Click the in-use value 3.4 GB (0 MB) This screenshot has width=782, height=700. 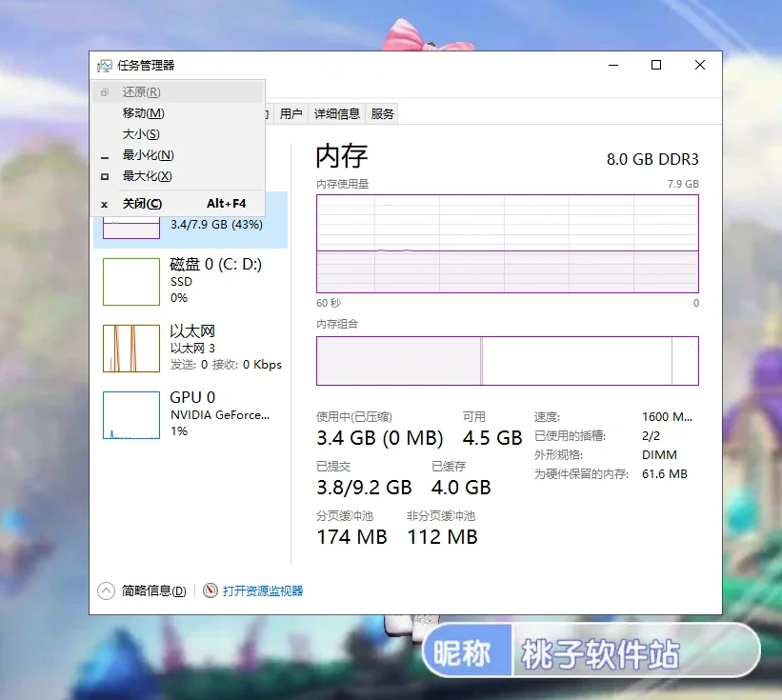pyautogui.click(x=379, y=438)
